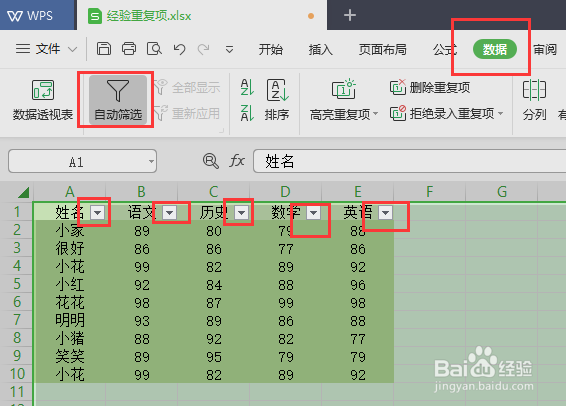566x406 pixels.
Task: Select column D header
Action: (285, 192)
